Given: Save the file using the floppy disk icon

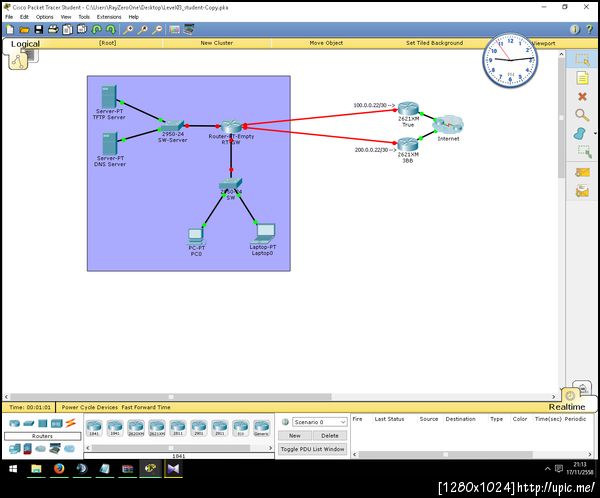Looking at the screenshot, I should click(39, 29).
